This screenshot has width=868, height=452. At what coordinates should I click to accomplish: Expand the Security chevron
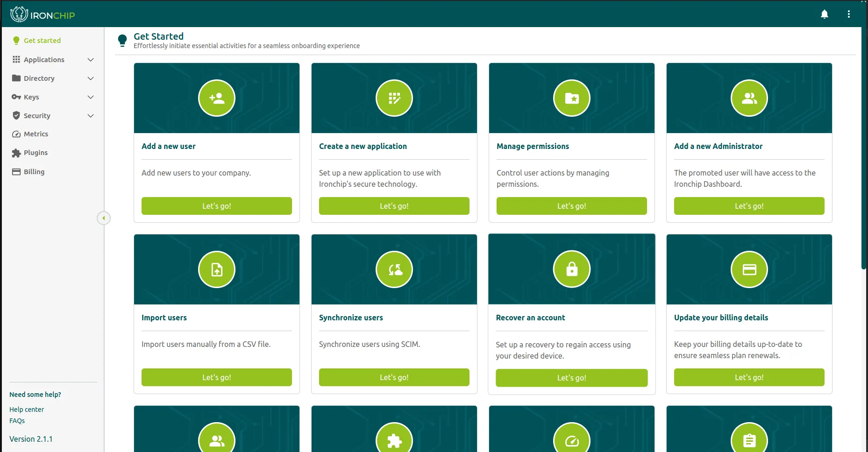point(91,116)
